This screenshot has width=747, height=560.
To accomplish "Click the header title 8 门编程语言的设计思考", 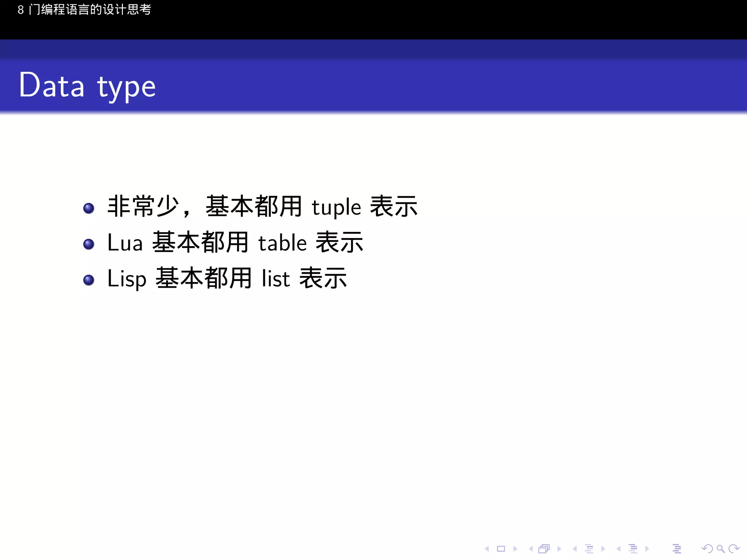I will coord(84,9).
